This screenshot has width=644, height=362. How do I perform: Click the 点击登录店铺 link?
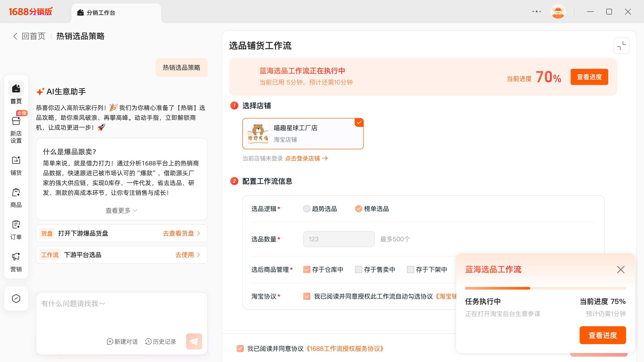(306, 158)
